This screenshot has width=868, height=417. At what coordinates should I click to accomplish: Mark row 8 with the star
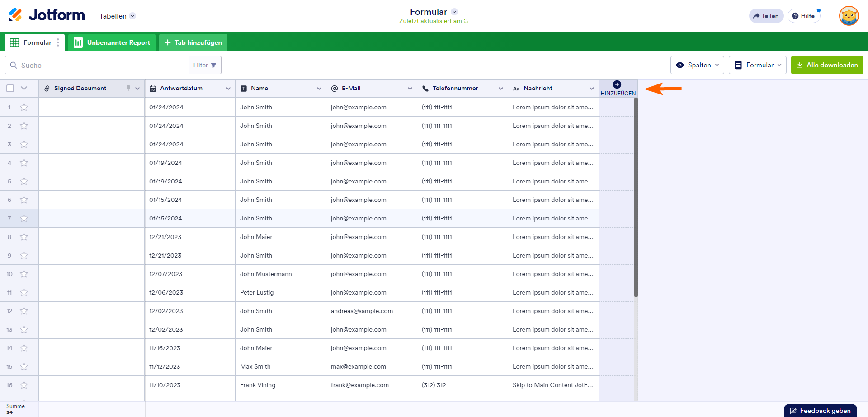(24, 237)
